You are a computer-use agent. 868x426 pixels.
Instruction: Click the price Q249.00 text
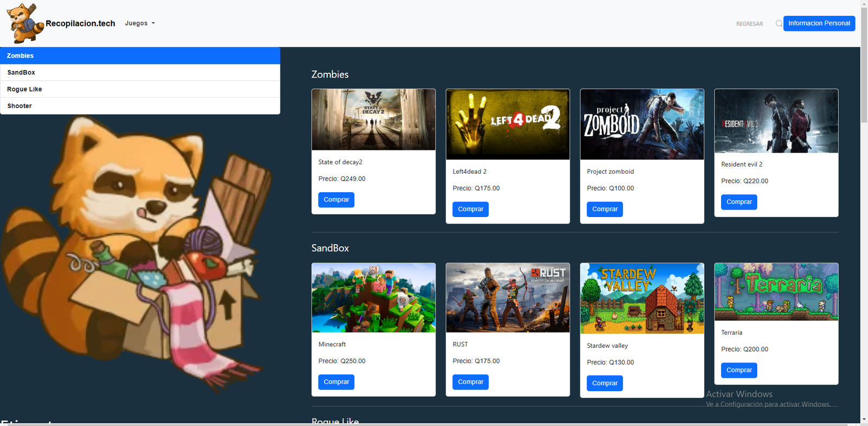pos(353,179)
